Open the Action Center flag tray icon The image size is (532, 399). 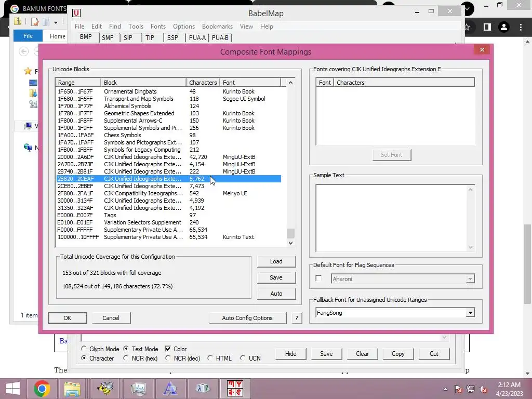(458, 389)
